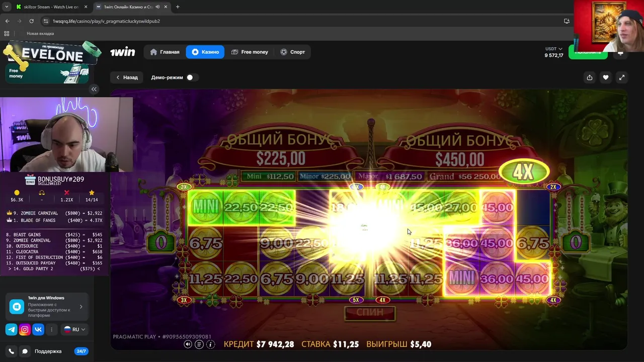Open the Поддержка support link
644x362 pixels.
[x=48, y=351]
